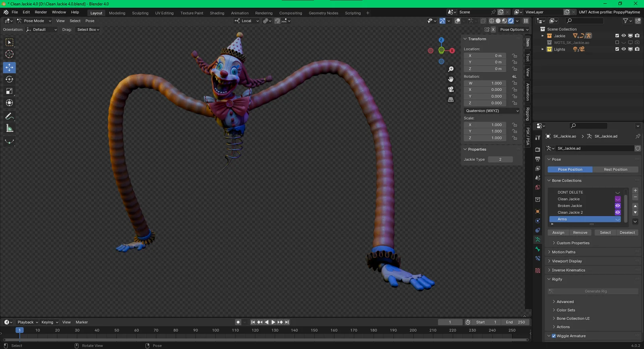Switch to the Shading workspace tab
Viewport: 644px width, 349px height.
click(217, 13)
